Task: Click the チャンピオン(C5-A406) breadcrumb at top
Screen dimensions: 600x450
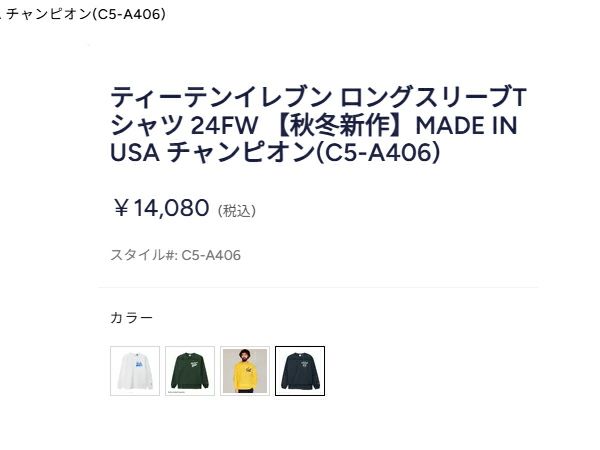Action: pos(90,14)
